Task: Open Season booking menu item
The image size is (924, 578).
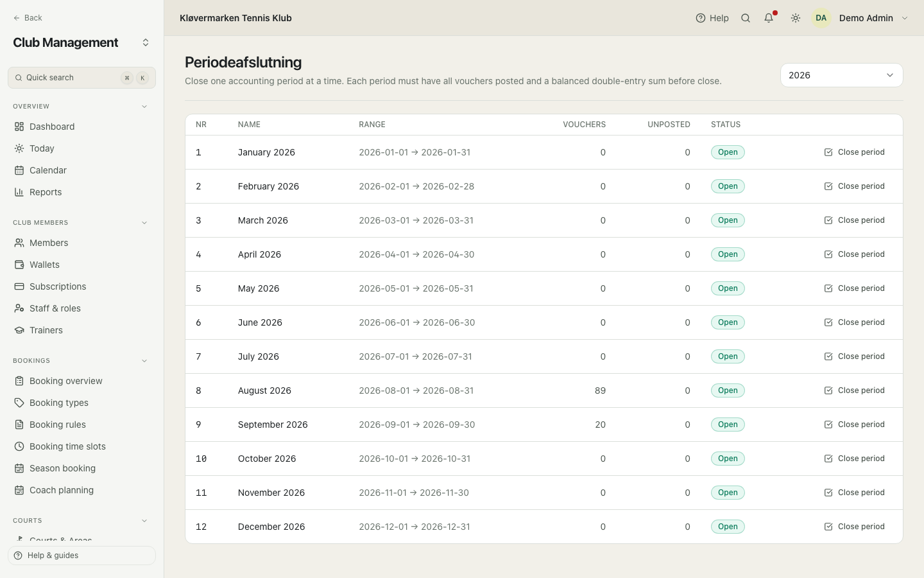Action: pyautogui.click(x=81, y=468)
